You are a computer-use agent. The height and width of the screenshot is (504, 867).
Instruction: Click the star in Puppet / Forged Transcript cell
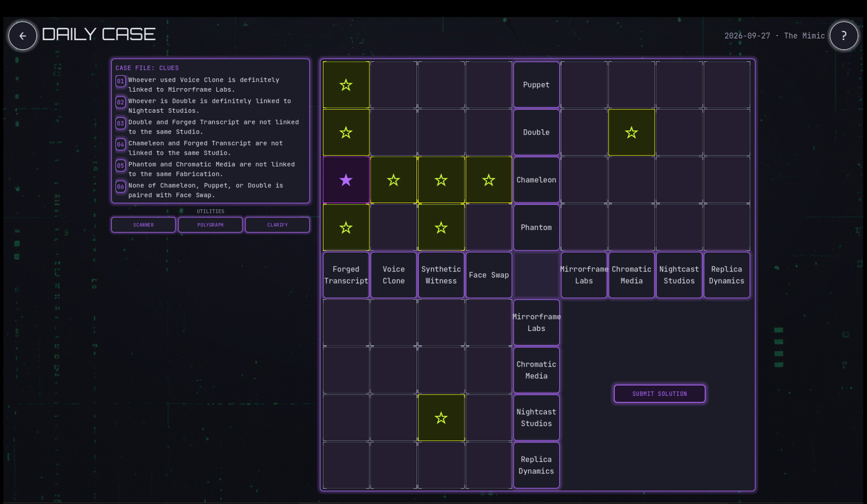[346, 85]
